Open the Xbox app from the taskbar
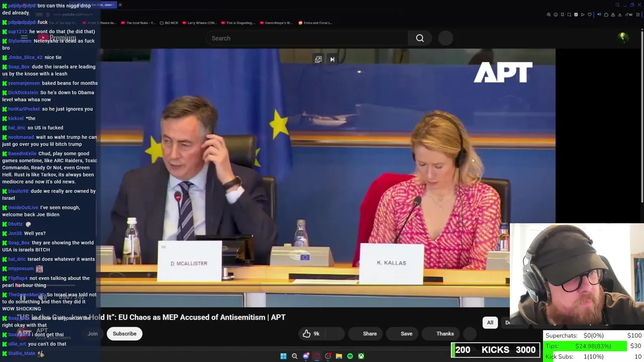This screenshot has height=362, width=644. (361, 356)
